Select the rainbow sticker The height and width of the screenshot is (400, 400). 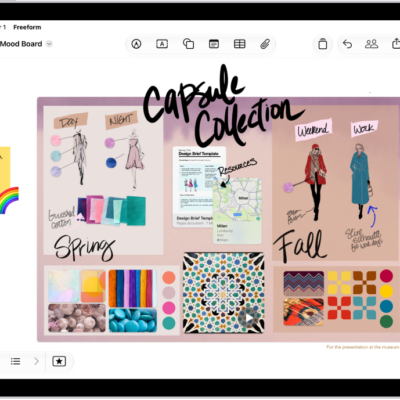coord(9,200)
